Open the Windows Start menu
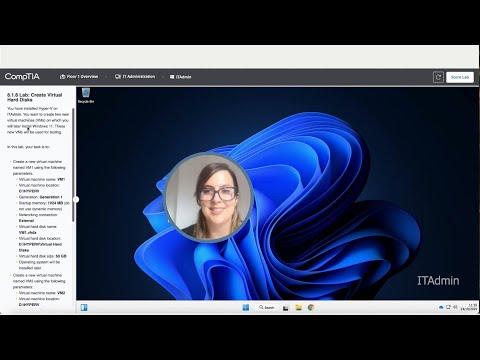This screenshot has height=360, width=480. pyautogui.click(x=246, y=307)
